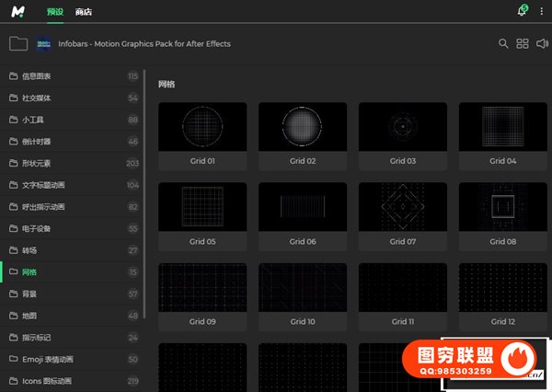The width and height of the screenshot is (552, 392).
Task: Select the Grid 01 preset thumbnail
Action: point(202,127)
